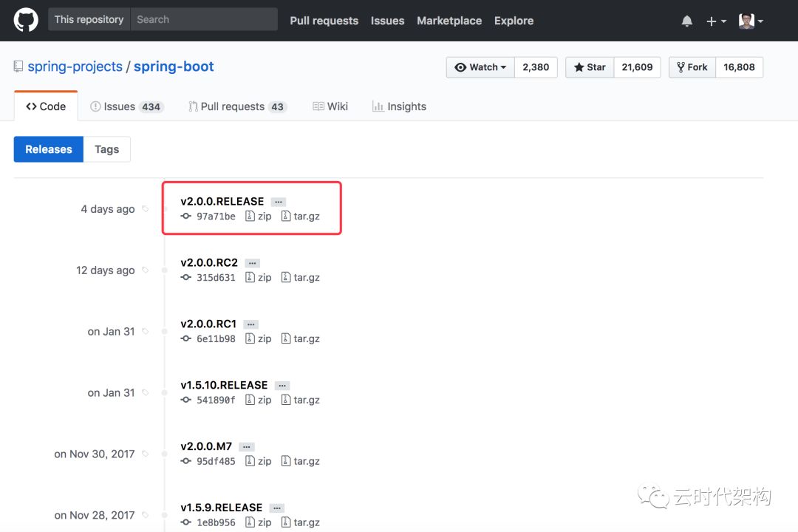Download v2.0.0.RC2 tar.gz archive
Screen dimensions: 798x532
pyautogui.click(x=300, y=278)
